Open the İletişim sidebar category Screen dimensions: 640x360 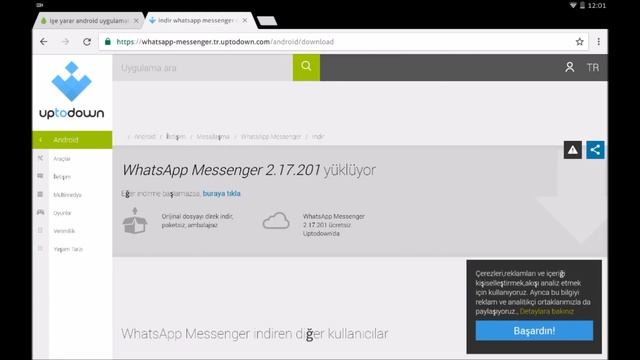(62, 177)
